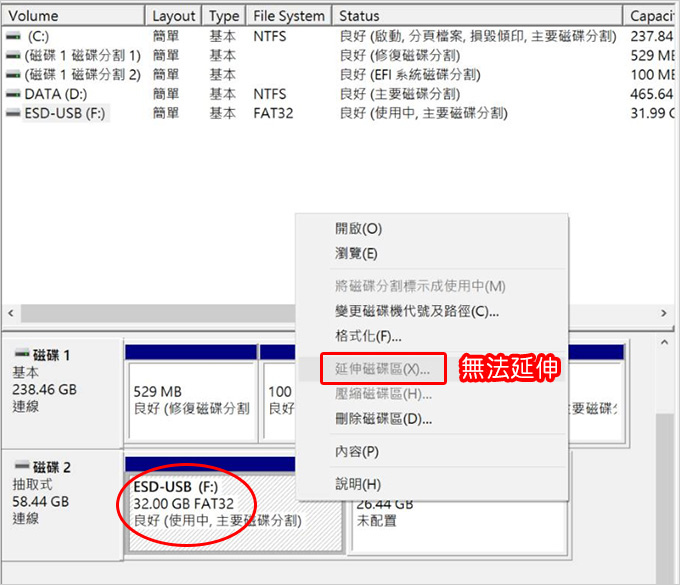Image resolution: width=680 pixels, height=585 pixels.
Task: Click the FAT32 file system cell
Action: pyautogui.click(x=273, y=113)
